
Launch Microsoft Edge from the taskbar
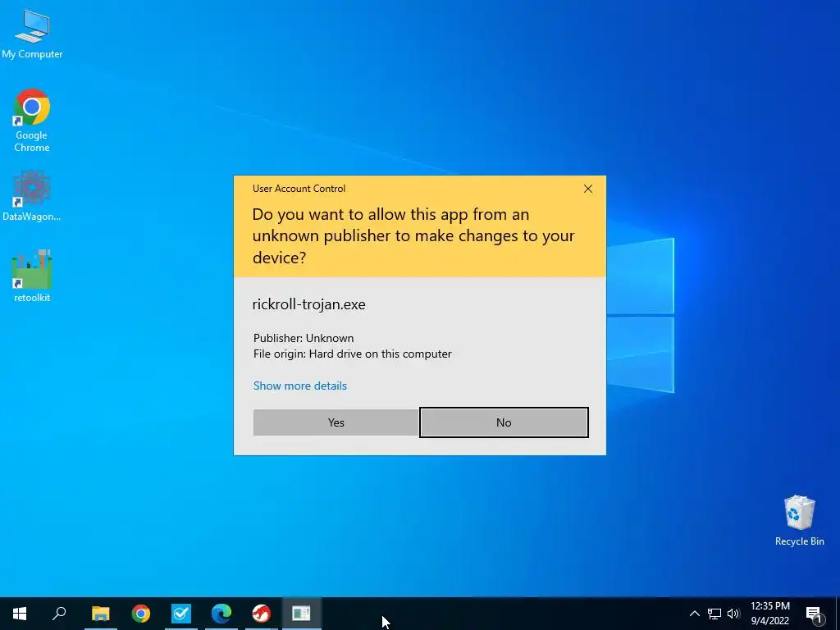click(x=221, y=614)
